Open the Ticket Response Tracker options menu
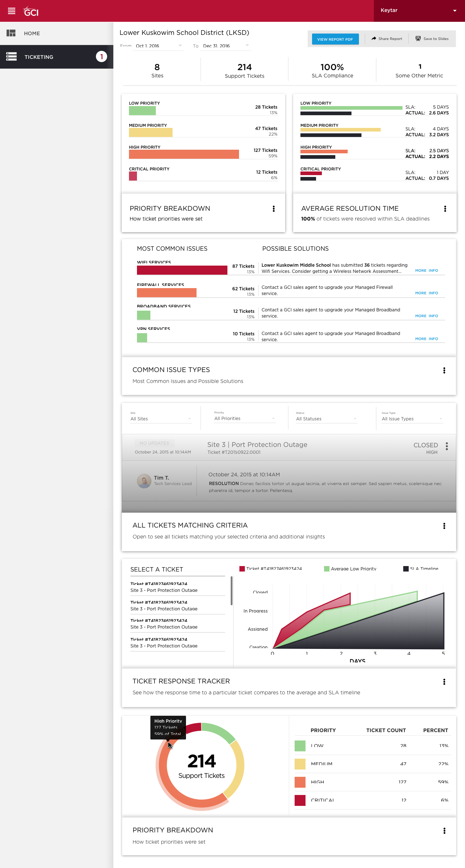 pos(444,682)
